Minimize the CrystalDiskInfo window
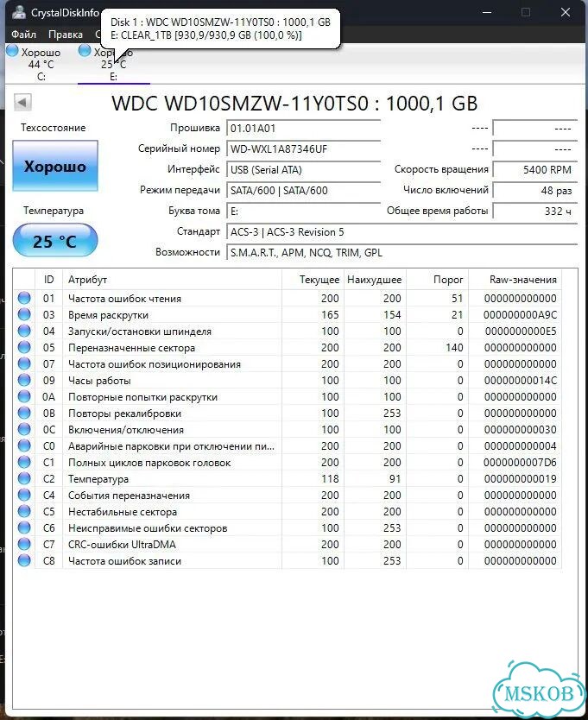This screenshot has height=720, width=588. 487,12
